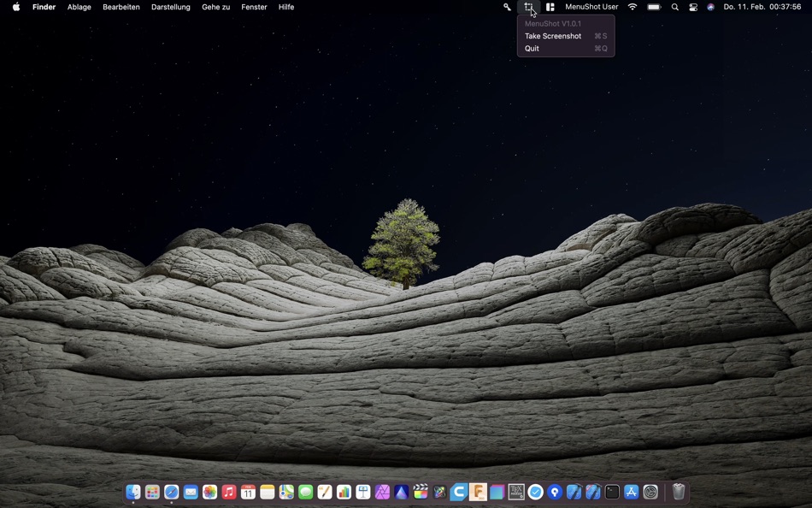Open the Ablage menu
Image resolution: width=812 pixels, height=508 pixels.
(x=79, y=7)
